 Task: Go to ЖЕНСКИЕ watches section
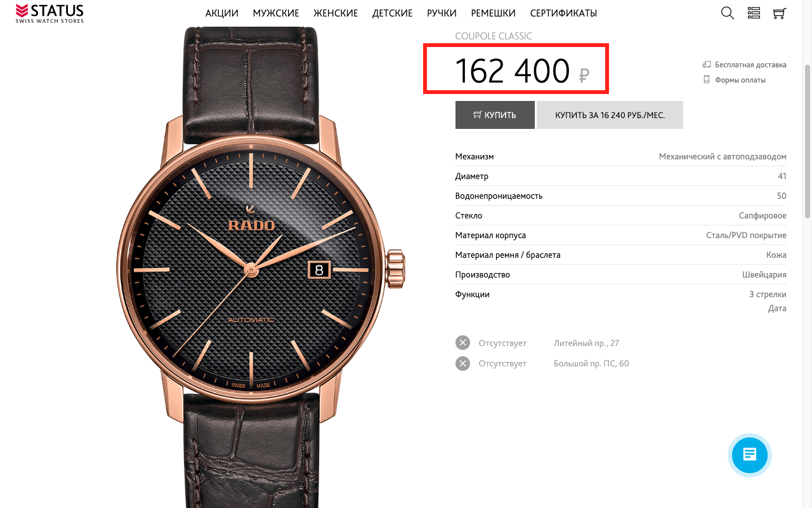click(x=336, y=13)
